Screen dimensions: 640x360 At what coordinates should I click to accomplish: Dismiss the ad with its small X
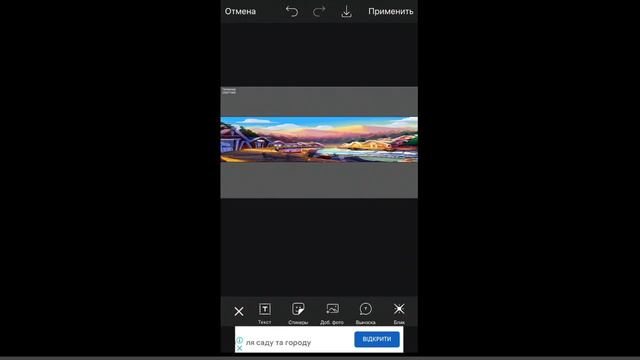(x=240, y=348)
